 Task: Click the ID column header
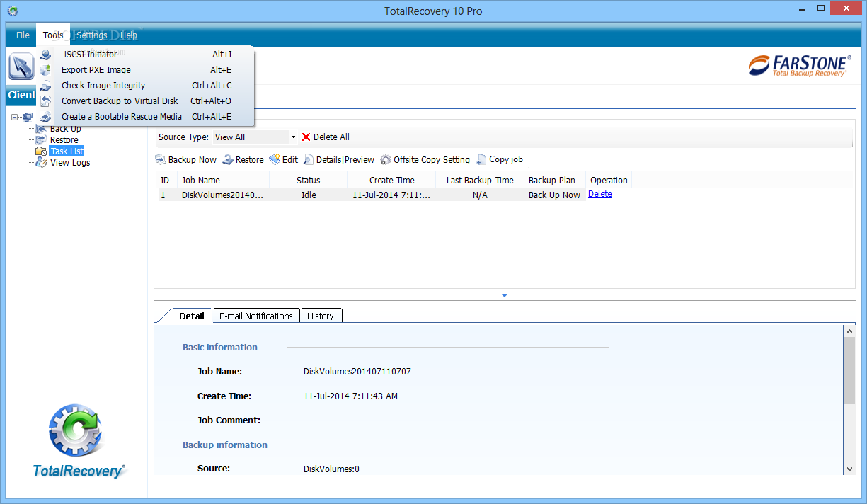[165, 181]
